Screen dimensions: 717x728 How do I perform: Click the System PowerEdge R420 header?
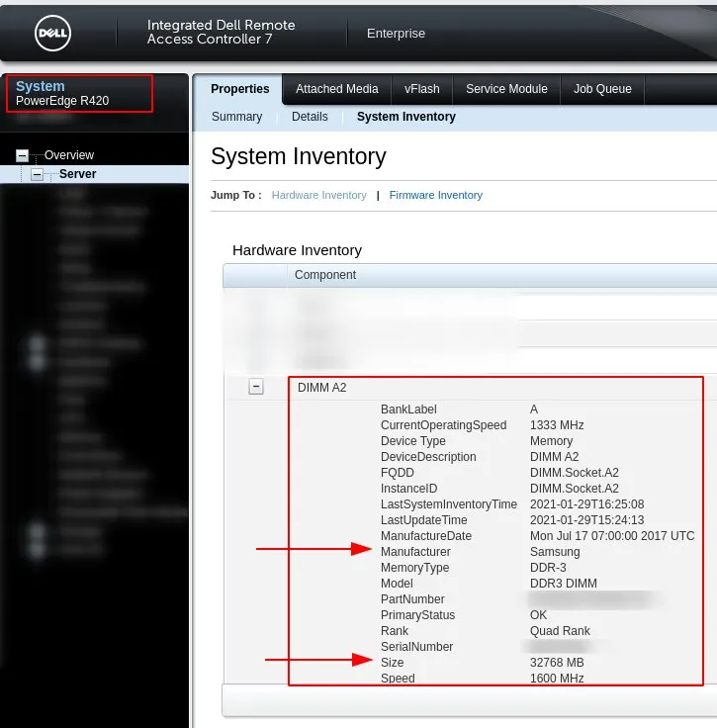point(62,93)
